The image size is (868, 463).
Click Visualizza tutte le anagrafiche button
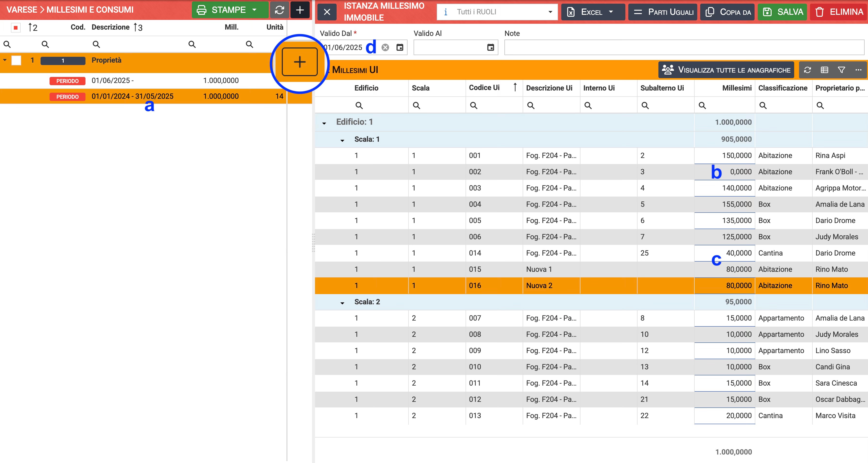click(x=726, y=70)
